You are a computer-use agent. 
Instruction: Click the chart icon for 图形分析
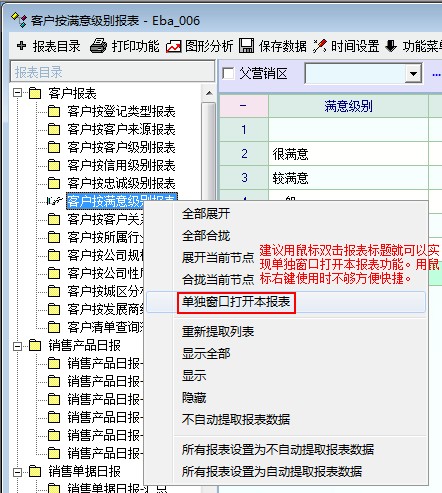pos(174,46)
